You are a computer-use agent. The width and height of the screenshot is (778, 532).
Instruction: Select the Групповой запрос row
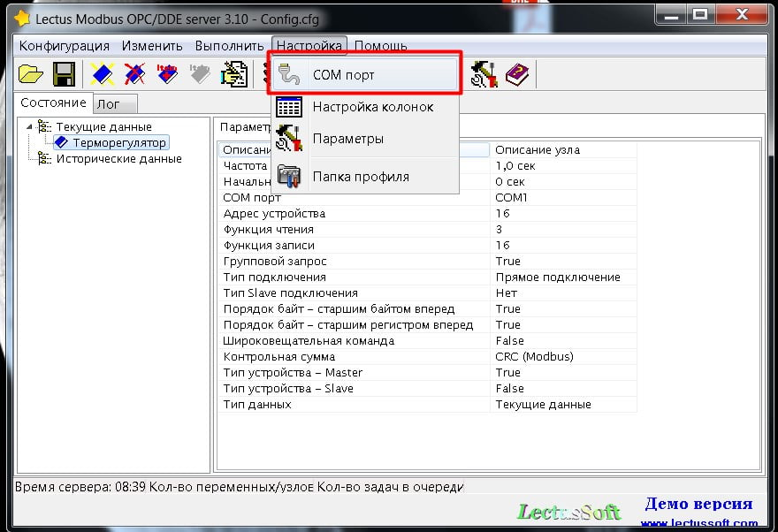(427, 261)
